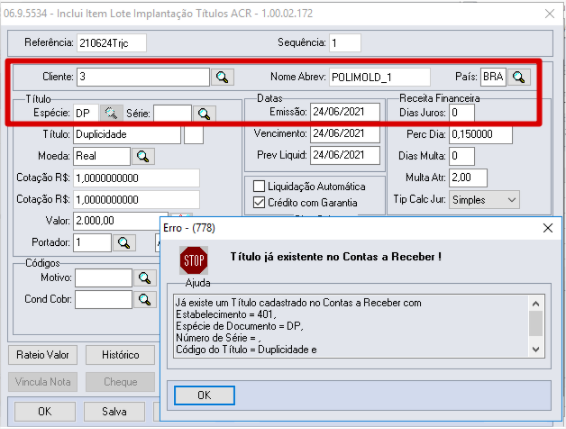Focus the Sequência input field
Viewport: 566px width, 429px height.
pos(345,43)
